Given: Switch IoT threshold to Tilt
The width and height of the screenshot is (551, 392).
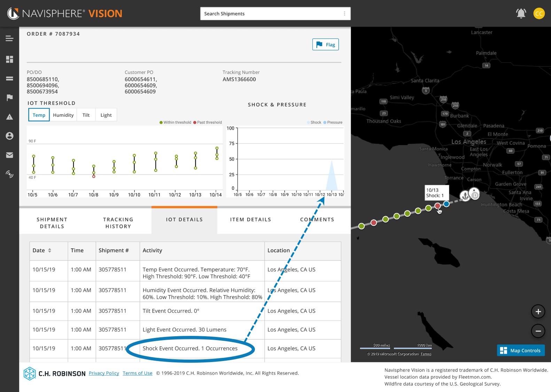Looking at the screenshot, I should pyautogui.click(x=86, y=115).
